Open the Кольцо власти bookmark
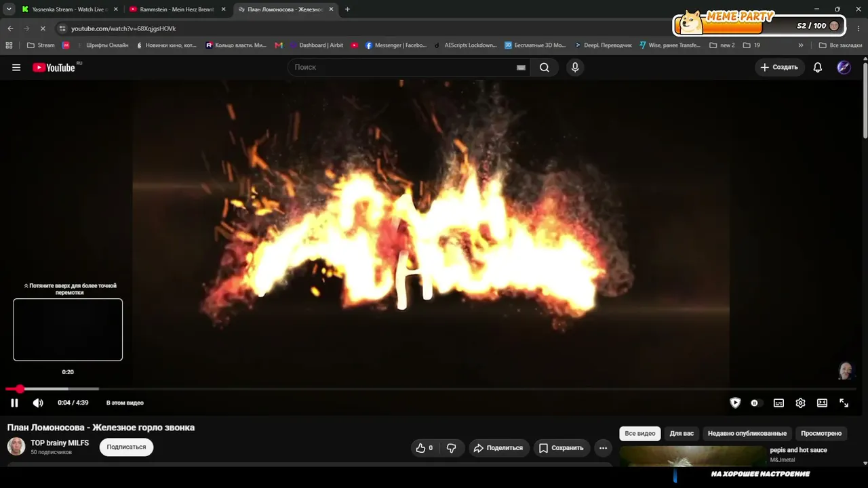The image size is (868, 488). [x=236, y=45]
